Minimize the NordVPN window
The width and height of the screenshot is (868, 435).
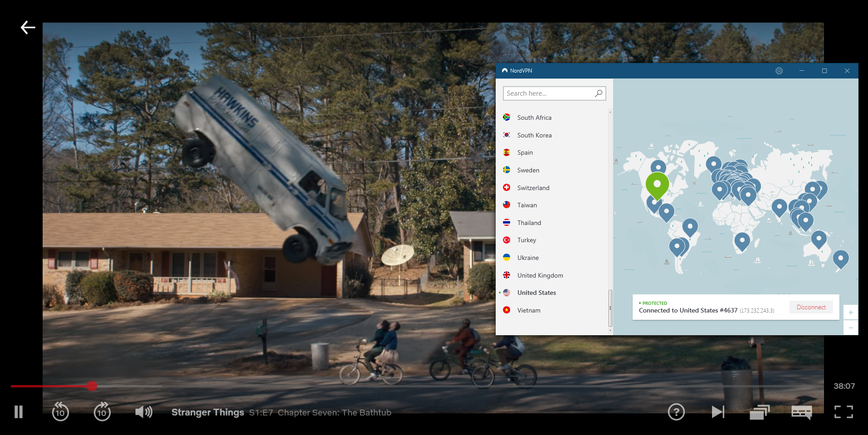pos(802,71)
